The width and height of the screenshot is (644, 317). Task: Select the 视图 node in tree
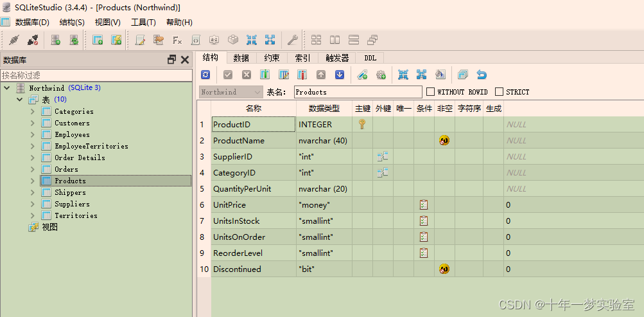[49, 227]
